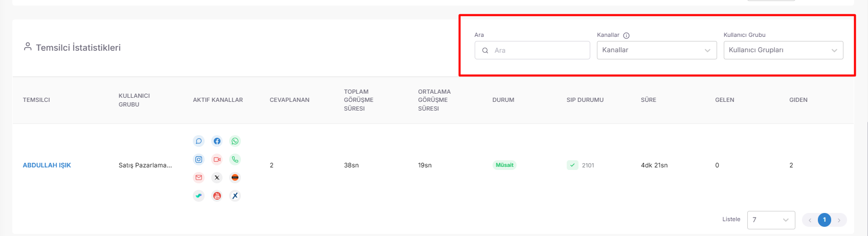Click the green phone channel icon

235,159
